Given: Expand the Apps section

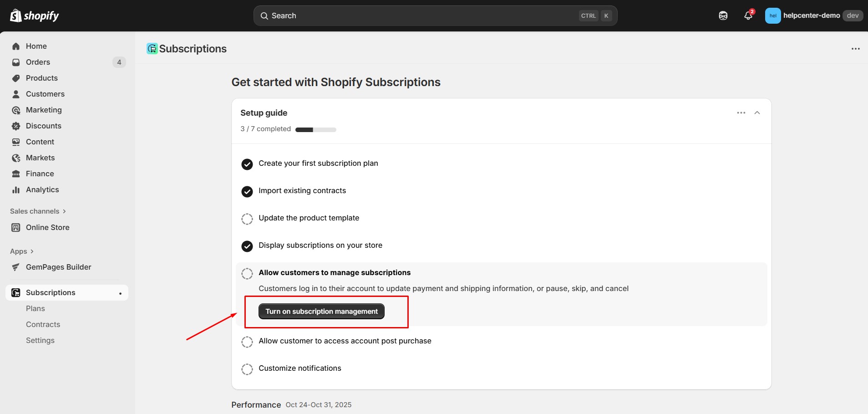Looking at the screenshot, I should click(21, 251).
